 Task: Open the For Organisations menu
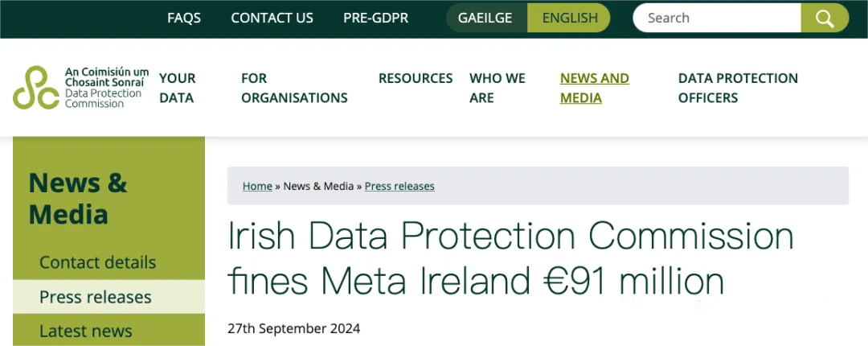click(x=294, y=88)
